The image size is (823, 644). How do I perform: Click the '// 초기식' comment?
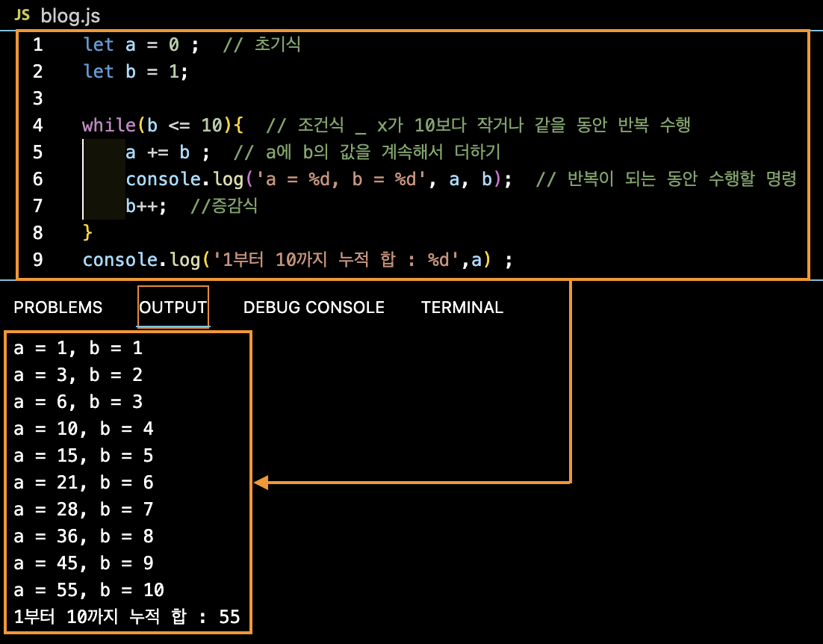point(261,44)
